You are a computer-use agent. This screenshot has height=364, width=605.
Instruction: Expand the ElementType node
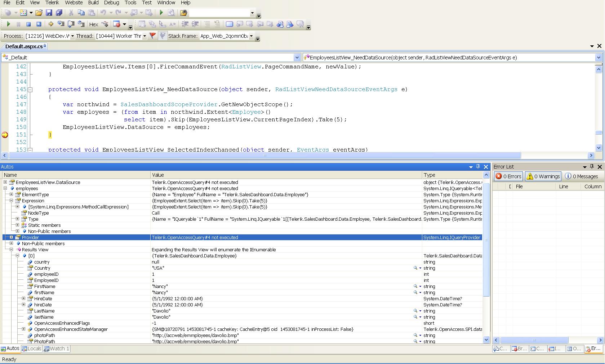coord(12,194)
